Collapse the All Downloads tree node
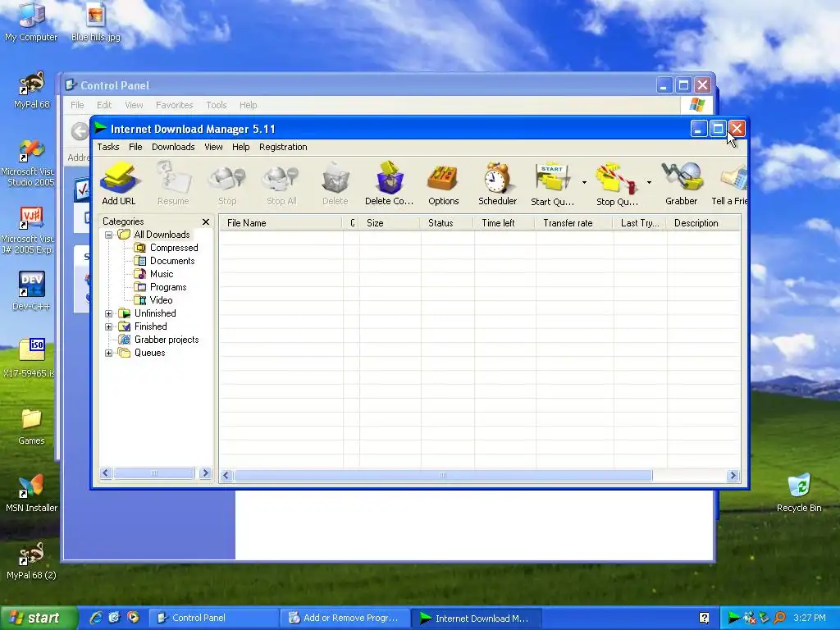Screen dimensions: 840x630 pos(109,235)
